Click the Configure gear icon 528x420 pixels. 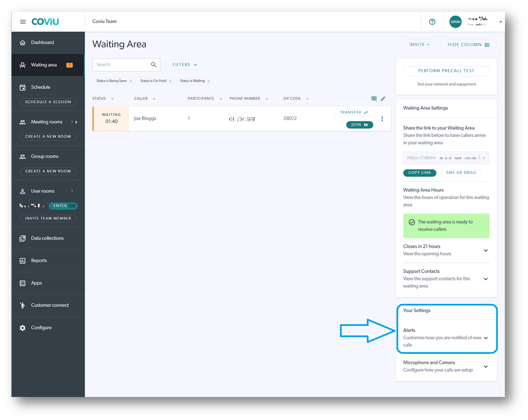click(23, 328)
